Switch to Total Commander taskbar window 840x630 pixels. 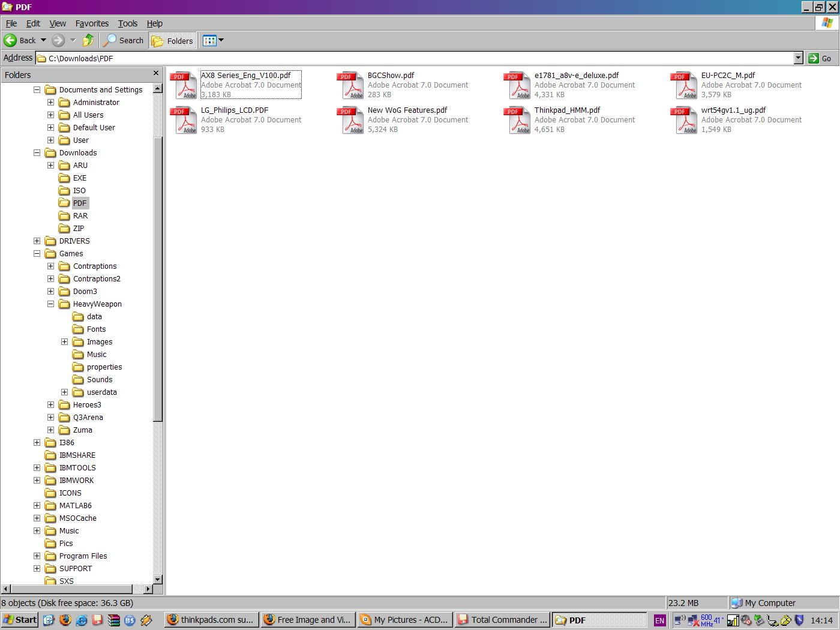coord(502,620)
